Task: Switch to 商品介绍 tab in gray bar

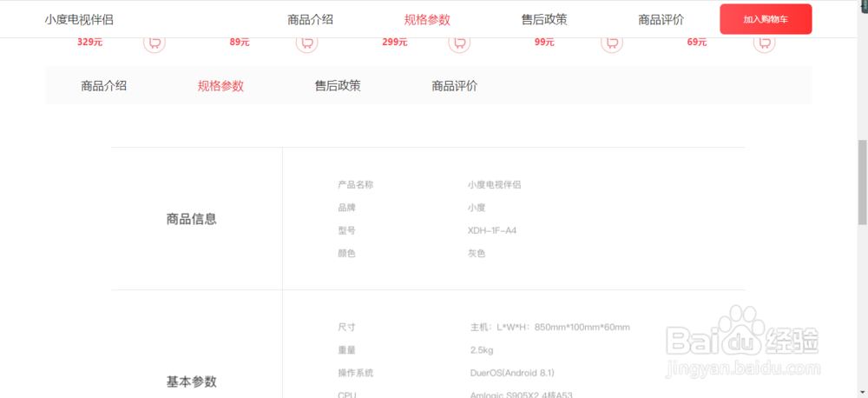Action: (x=103, y=86)
